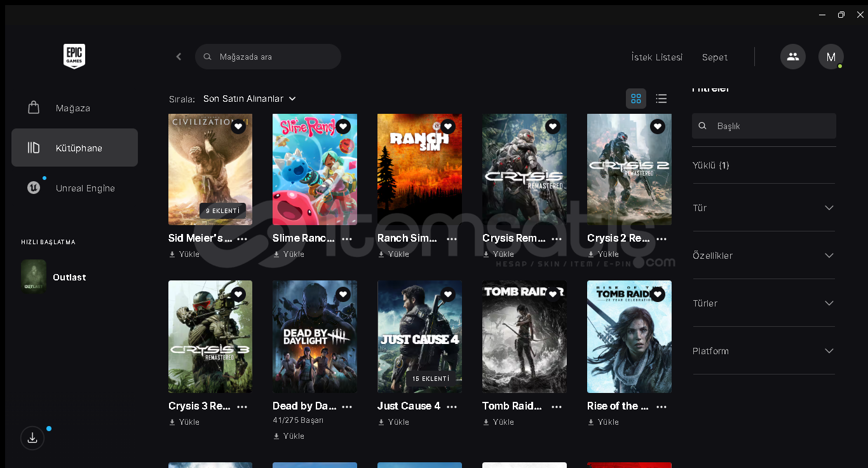Open Sepet cart
This screenshot has width=868, height=468.
pyautogui.click(x=715, y=57)
